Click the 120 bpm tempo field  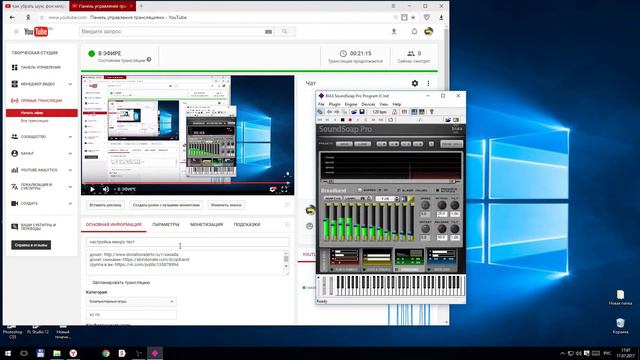coord(379,111)
